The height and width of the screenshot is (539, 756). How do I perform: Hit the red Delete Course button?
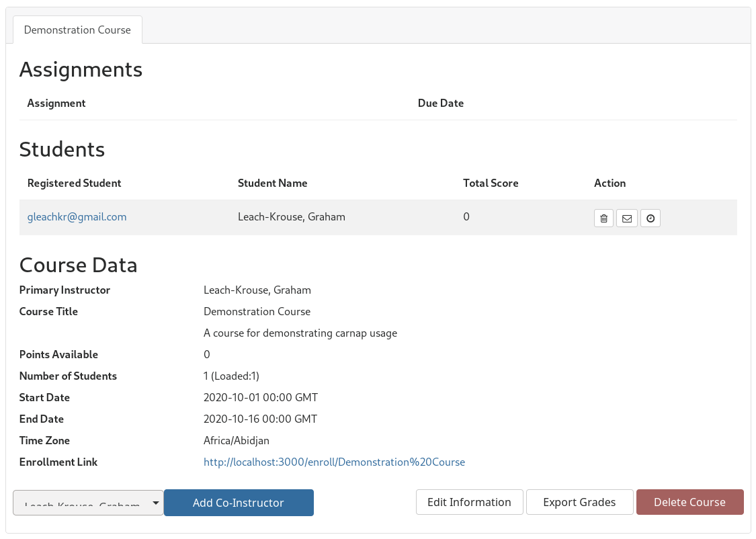point(689,502)
